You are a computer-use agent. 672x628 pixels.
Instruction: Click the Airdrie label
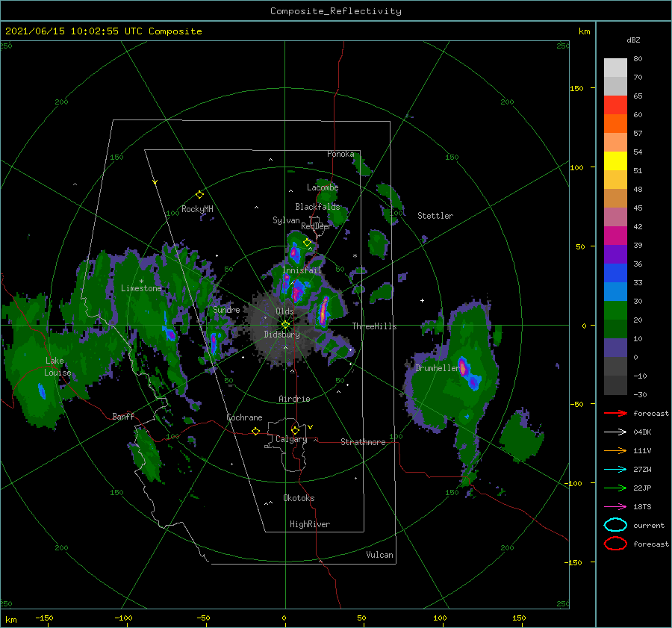(294, 399)
